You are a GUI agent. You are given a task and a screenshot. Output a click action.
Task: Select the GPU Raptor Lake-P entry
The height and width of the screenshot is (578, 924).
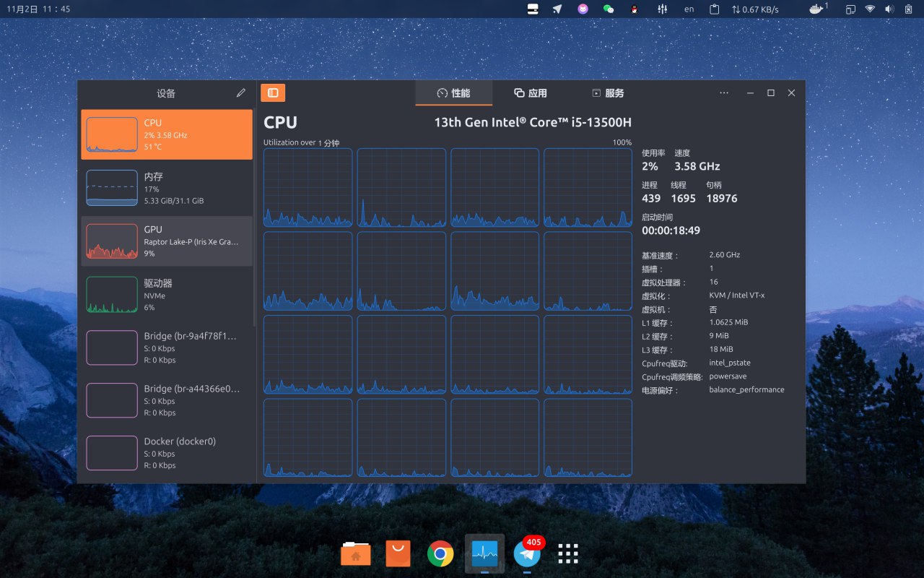166,241
